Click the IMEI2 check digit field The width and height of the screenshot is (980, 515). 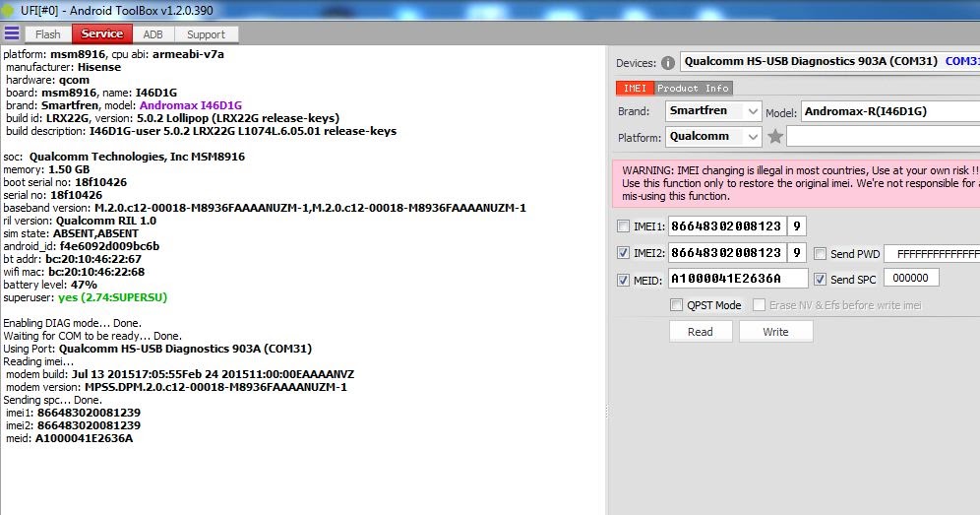pos(797,253)
